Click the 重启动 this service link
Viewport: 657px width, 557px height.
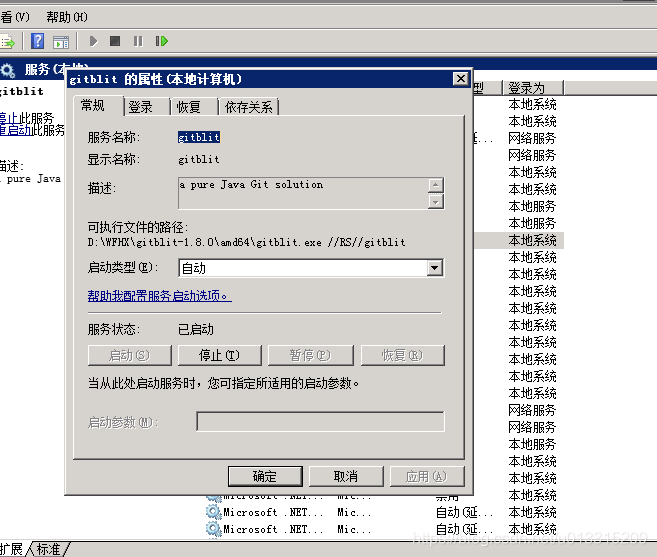pyautogui.click(x=16, y=130)
